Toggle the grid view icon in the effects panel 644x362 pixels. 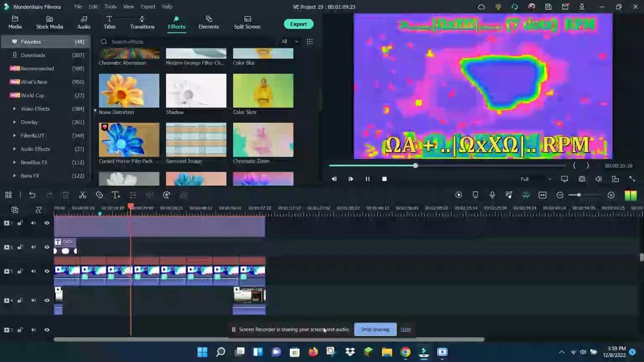coord(310,42)
